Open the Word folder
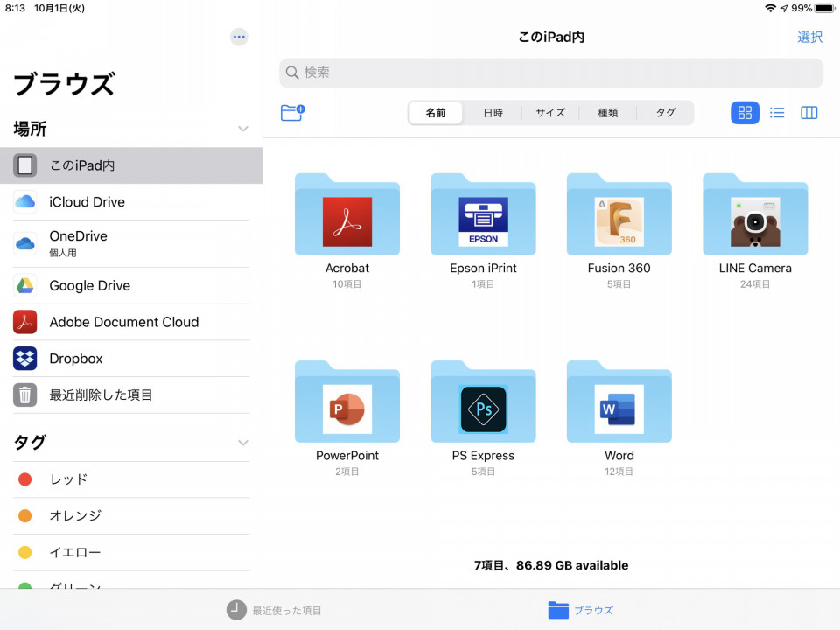This screenshot has width=840, height=630. 619,402
